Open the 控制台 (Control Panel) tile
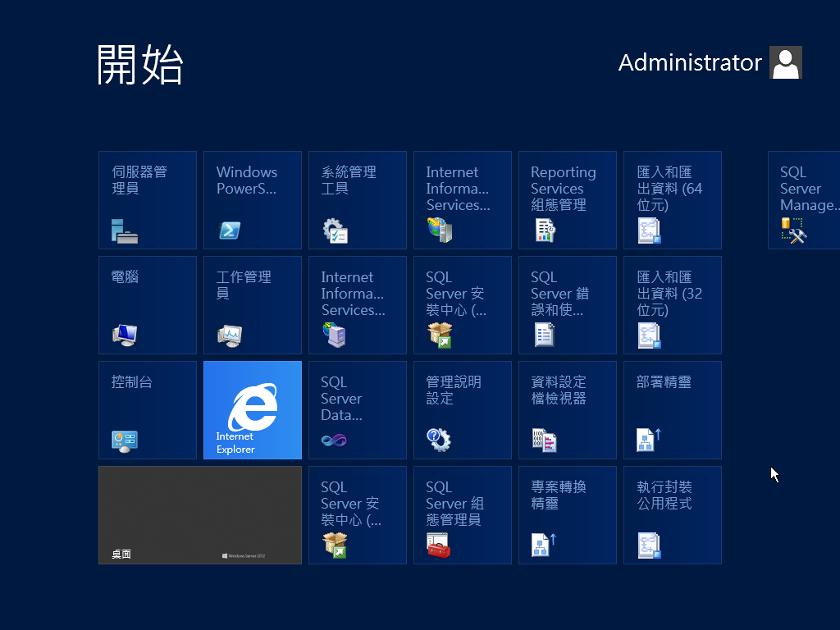Image resolution: width=840 pixels, height=630 pixels. tap(148, 410)
